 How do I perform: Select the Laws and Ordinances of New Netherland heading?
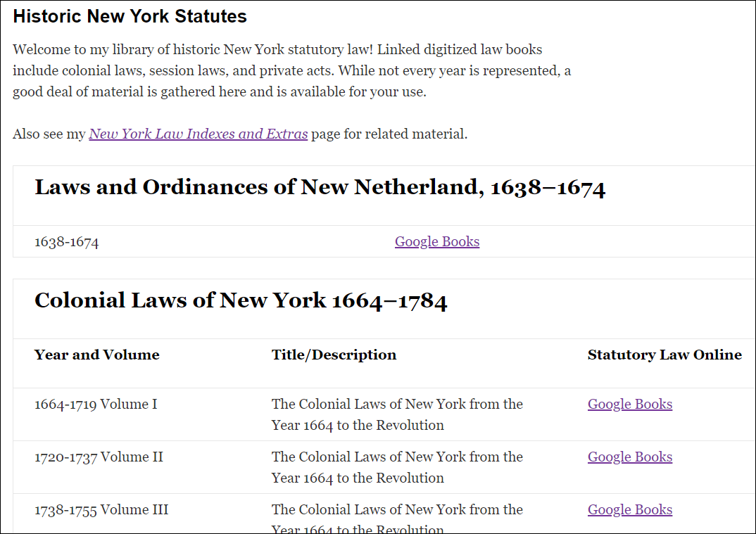320,187
